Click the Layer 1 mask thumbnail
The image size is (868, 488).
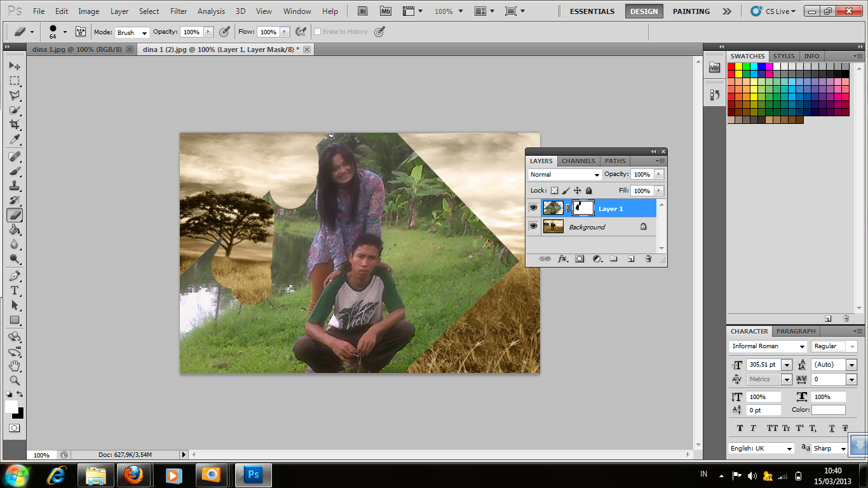(583, 208)
